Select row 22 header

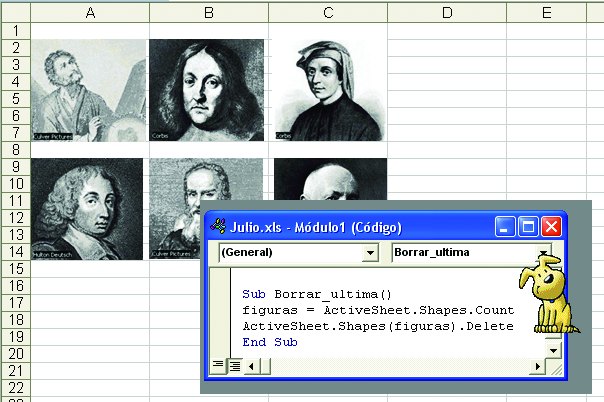[16, 387]
